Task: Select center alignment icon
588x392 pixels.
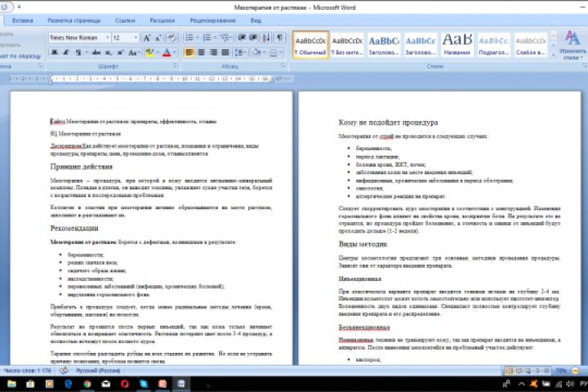Action: (x=202, y=52)
